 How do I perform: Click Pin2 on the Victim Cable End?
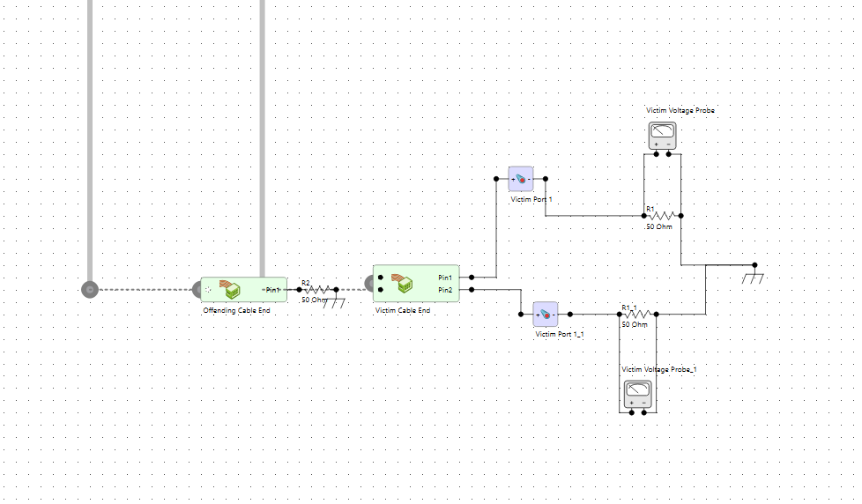(x=445, y=290)
